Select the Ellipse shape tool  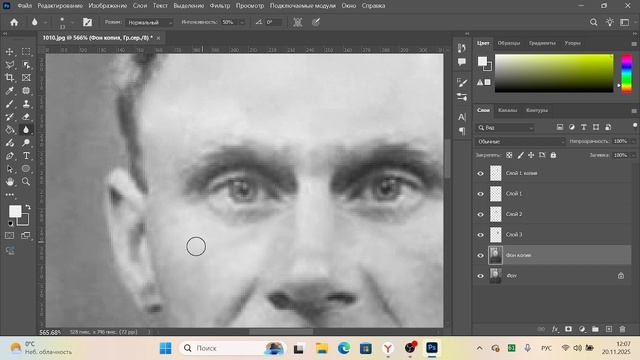[x=26, y=169]
